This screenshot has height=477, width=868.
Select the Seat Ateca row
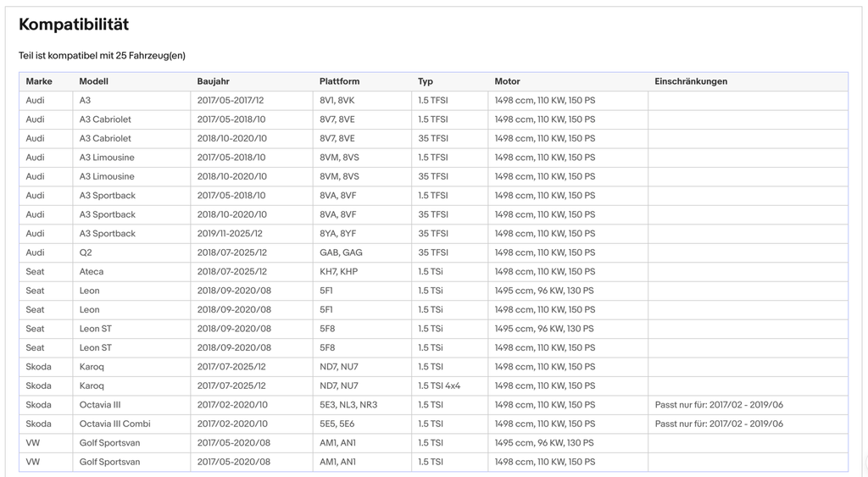point(433,272)
